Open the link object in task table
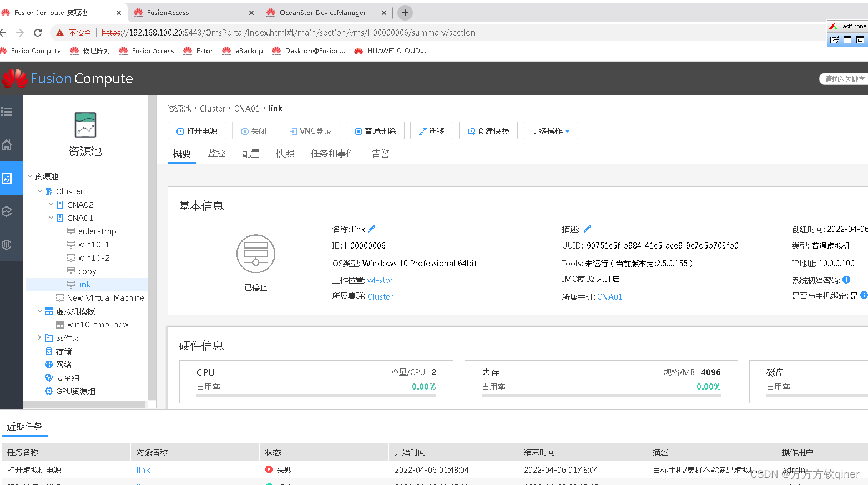 tap(143, 470)
